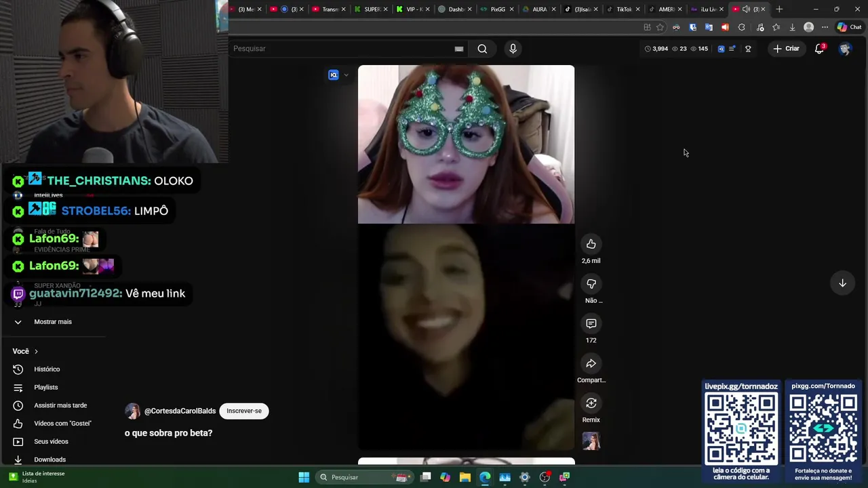Open @CortesdaCarolBalds channel link
The image size is (868, 488).
tap(180, 411)
